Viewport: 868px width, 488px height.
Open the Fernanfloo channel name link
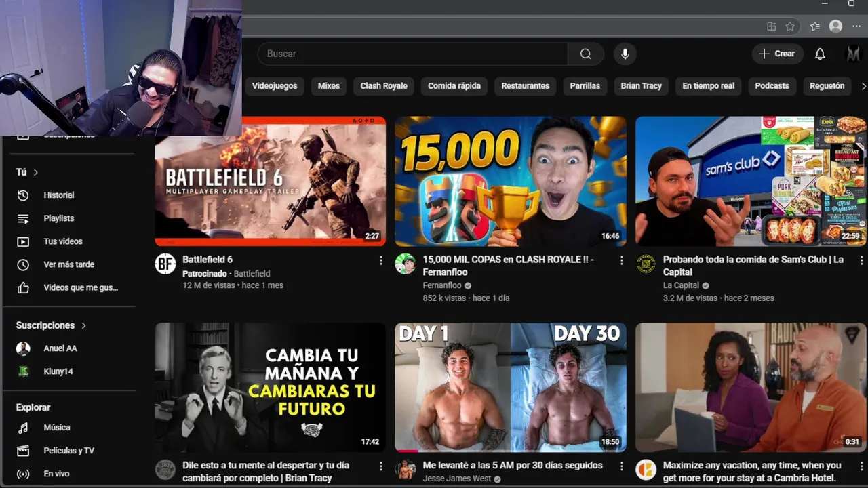pos(442,285)
